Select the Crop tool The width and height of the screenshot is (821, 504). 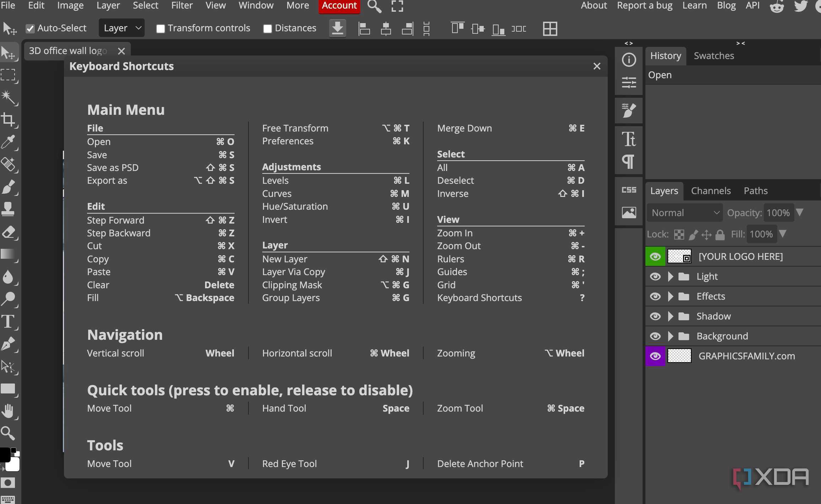[8, 120]
